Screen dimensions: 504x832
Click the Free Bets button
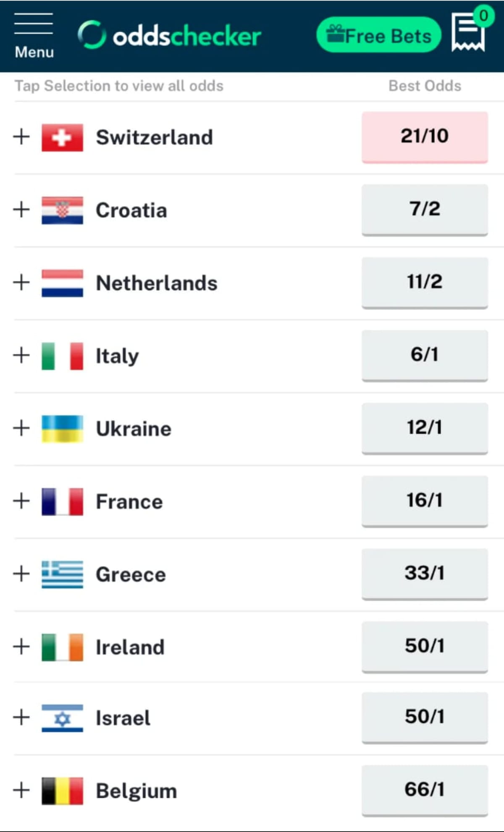(379, 35)
